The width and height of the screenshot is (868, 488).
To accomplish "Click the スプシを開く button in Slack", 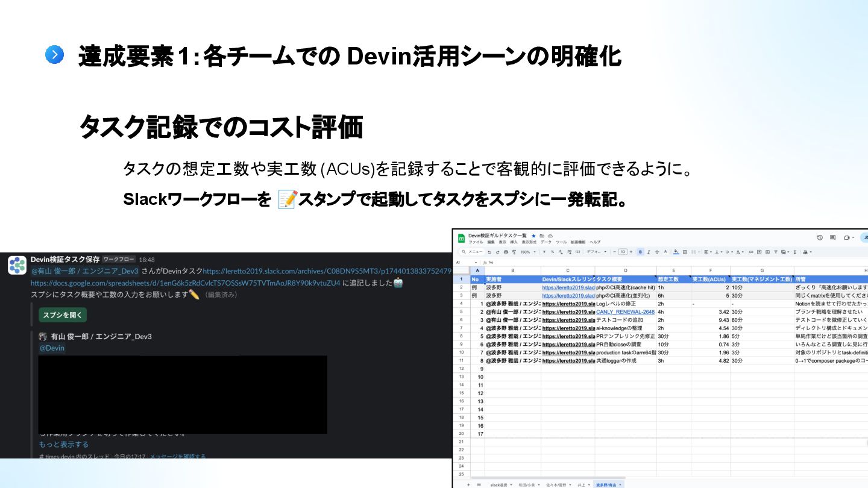I will click(x=63, y=315).
